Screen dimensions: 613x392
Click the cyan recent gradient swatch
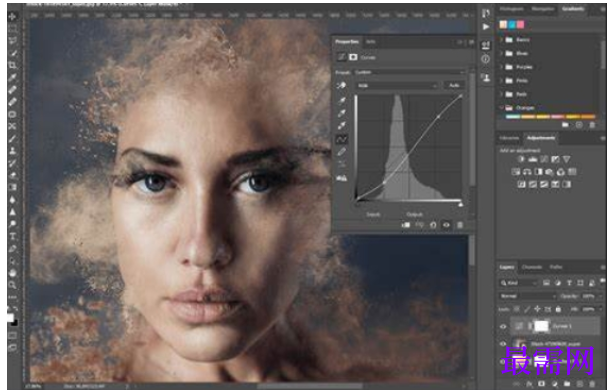(x=512, y=24)
